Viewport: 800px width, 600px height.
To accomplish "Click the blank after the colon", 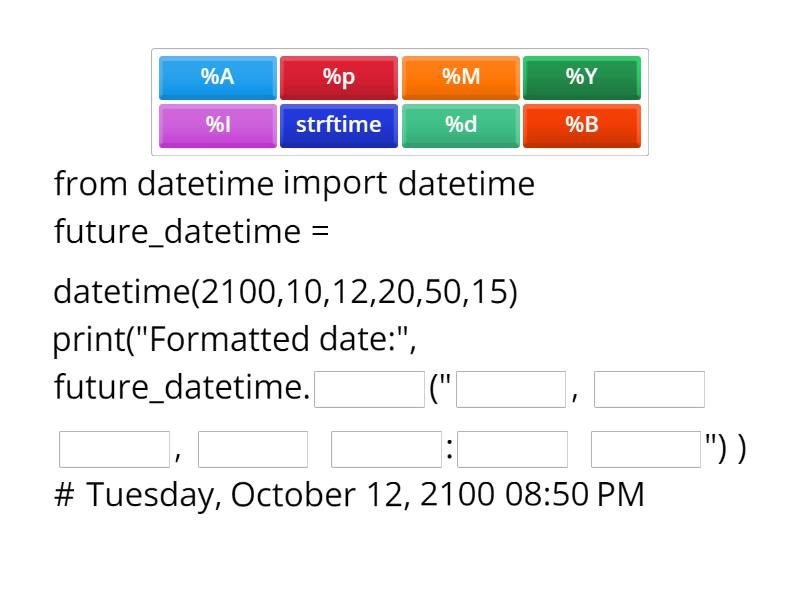I will [514, 448].
